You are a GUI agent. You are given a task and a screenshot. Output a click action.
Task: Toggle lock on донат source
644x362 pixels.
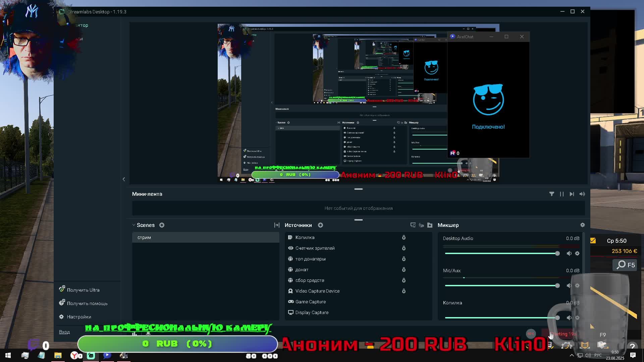click(x=404, y=269)
